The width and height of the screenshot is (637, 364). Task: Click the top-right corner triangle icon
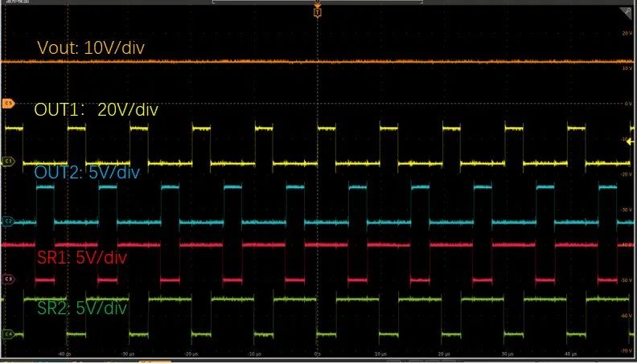pos(625,12)
